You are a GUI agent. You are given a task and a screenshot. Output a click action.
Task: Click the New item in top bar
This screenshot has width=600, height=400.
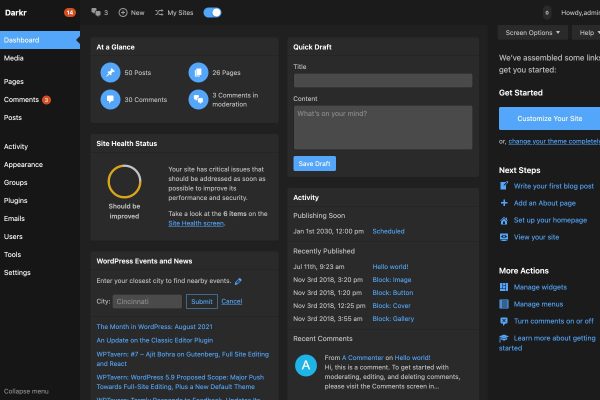[131, 13]
